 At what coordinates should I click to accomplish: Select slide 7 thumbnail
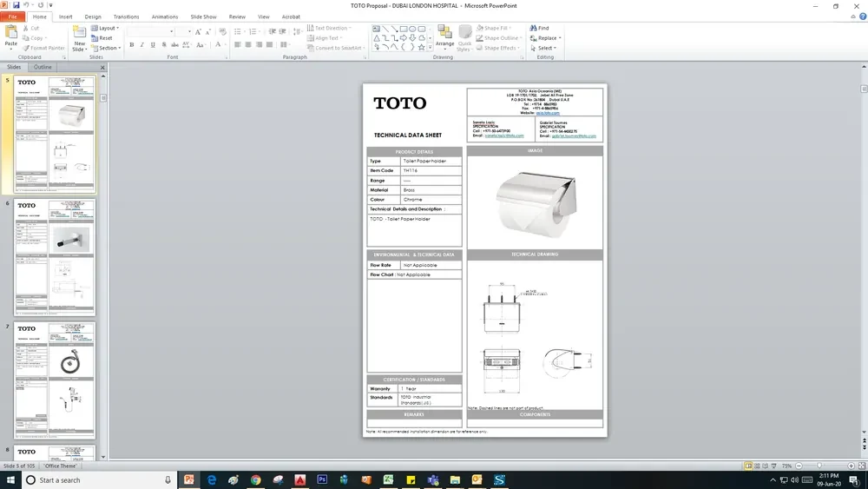[54, 380]
